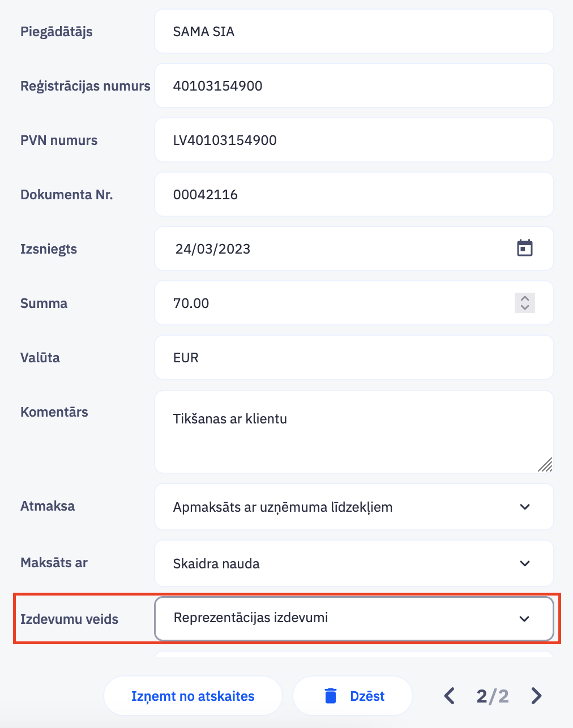Go to next document with right arrow
Viewport: 573px width, 728px height.
click(x=536, y=696)
